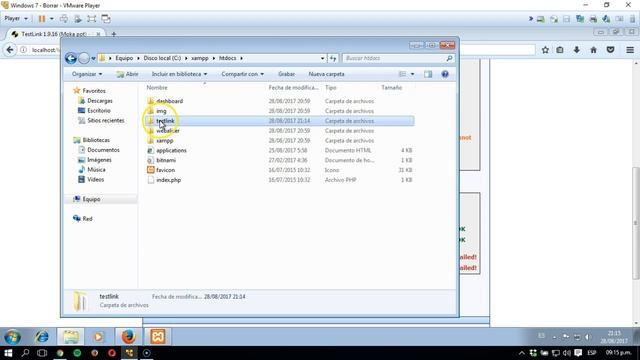The width and height of the screenshot is (640, 360).
Task: Open Explorer help icon
Action: (x=445, y=74)
